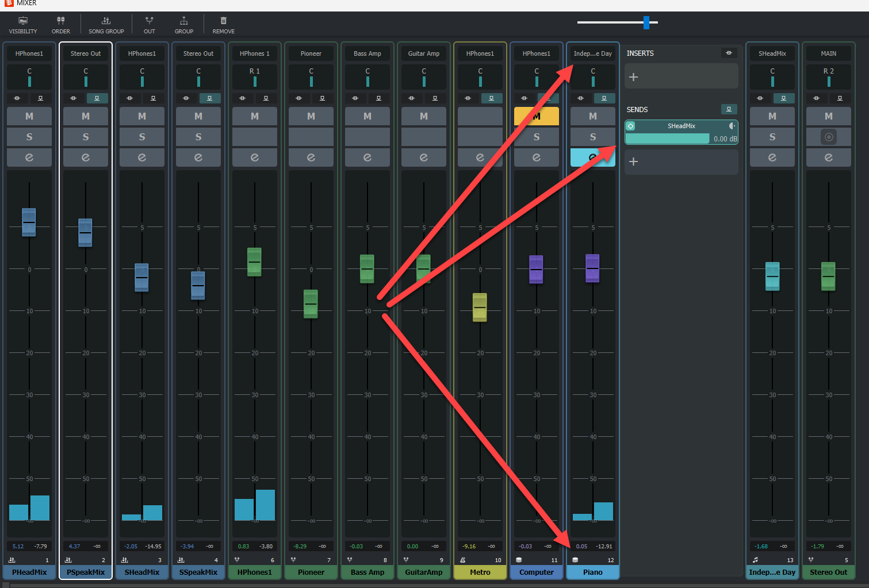The image size is (869, 588).
Task: Click the Out toolbar item
Action: pos(150,25)
